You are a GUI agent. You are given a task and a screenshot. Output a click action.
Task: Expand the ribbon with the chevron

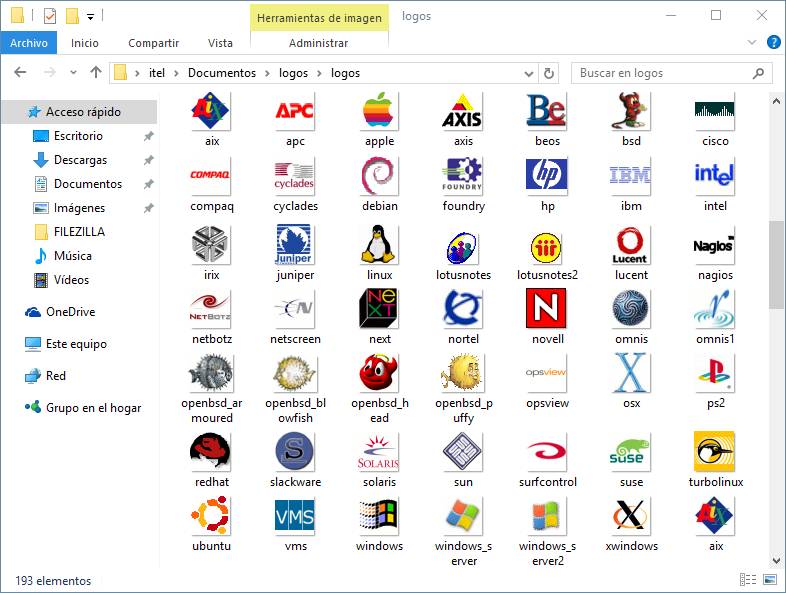[x=751, y=43]
